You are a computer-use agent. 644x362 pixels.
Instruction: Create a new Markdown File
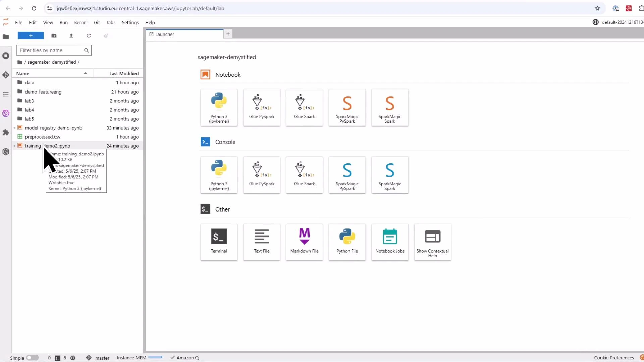304,242
